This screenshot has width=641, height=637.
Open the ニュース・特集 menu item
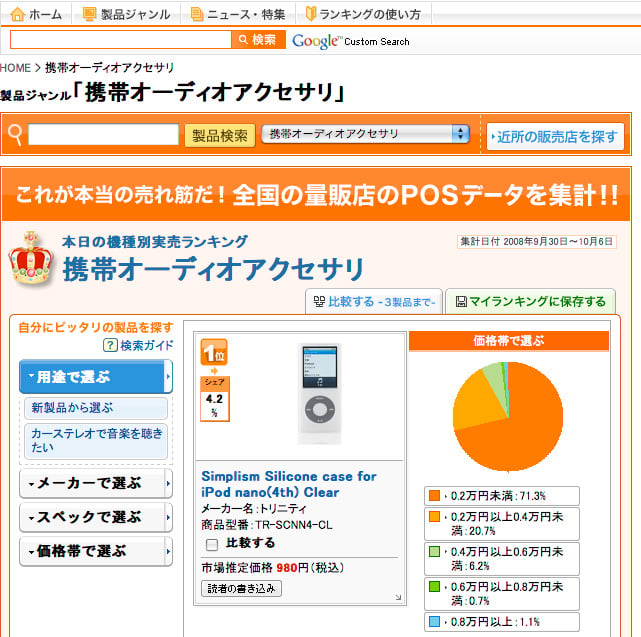238,14
